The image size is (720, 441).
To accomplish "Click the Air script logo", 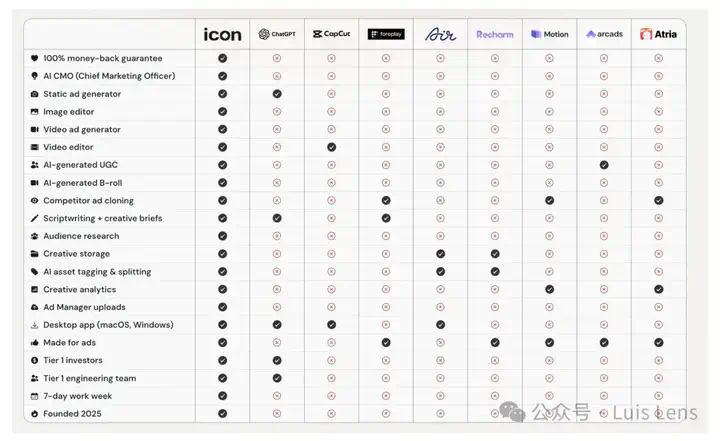I will pos(440,34).
